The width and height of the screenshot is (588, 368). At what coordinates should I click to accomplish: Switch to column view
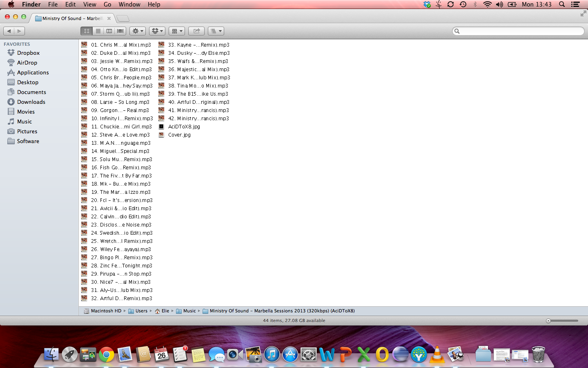point(109,31)
